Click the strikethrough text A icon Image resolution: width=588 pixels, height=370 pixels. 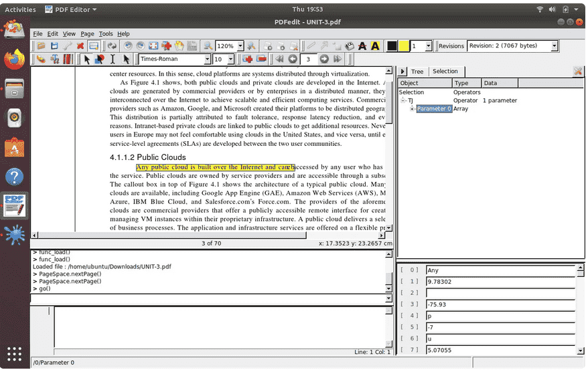(x=362, y=46)
